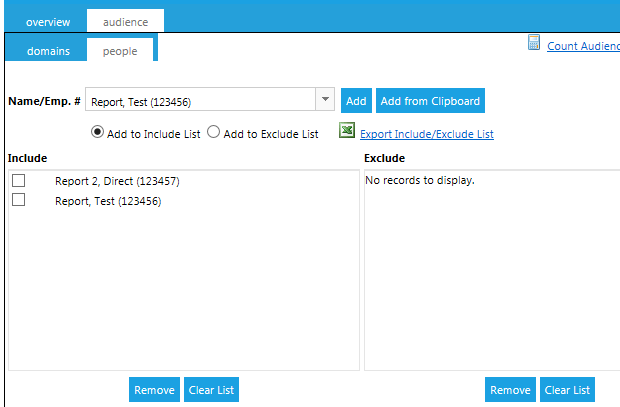Click the Add button
The width and height of the screenshot is (620, 407).
pos(356,101)
